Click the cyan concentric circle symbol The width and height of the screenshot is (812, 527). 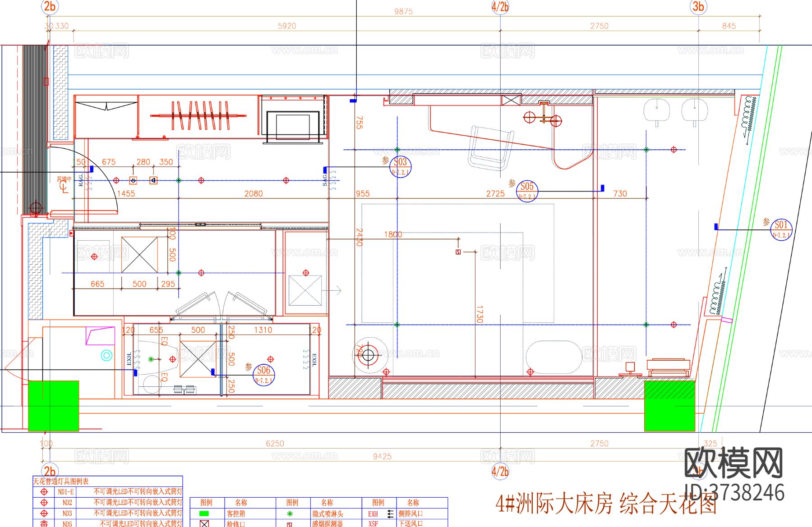pyautogui.click(x=106, y=356)
